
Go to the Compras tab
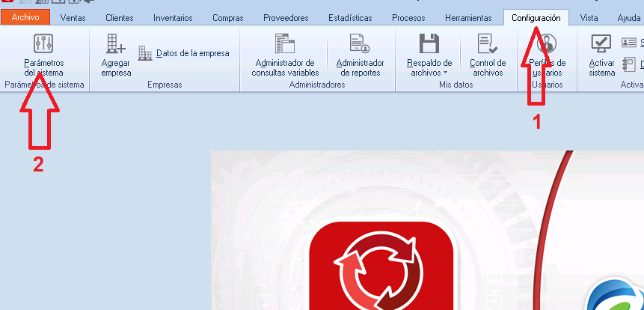(228, 18)
